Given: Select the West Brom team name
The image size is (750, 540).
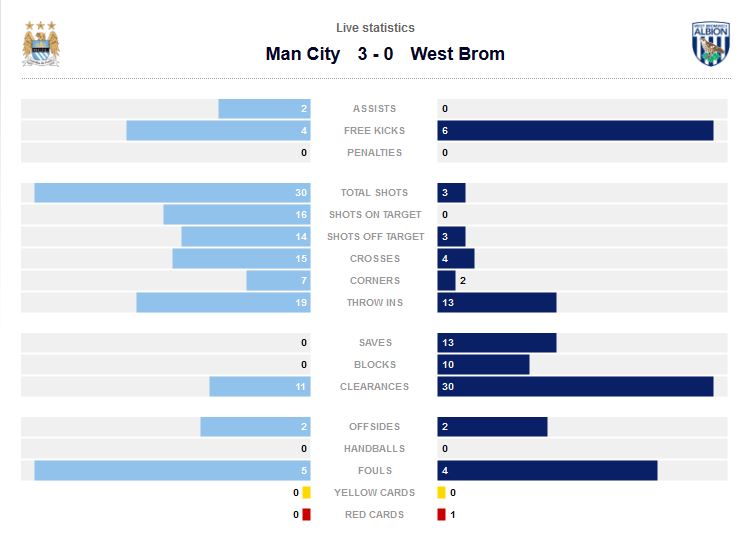Looking at the screenshot, I should (x=457, y=54).
